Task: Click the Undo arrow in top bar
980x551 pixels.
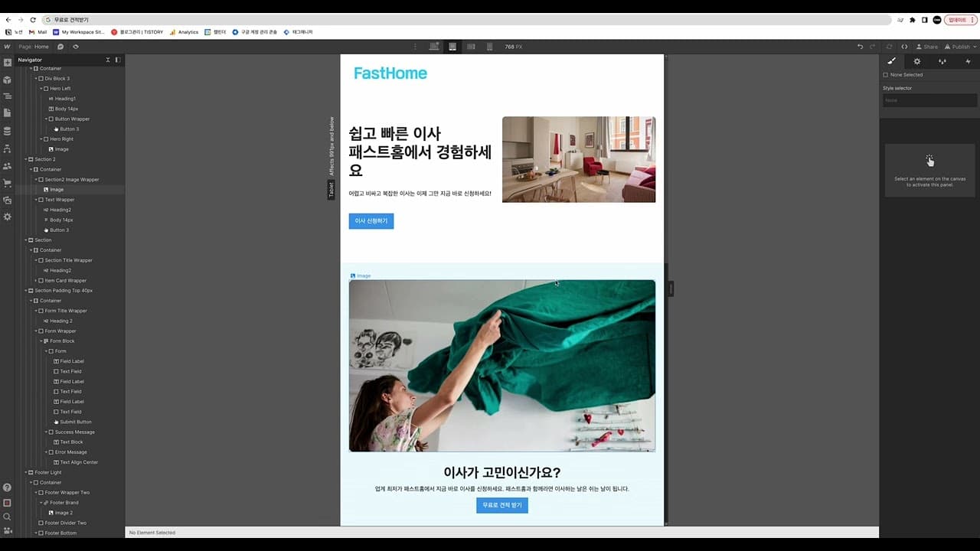Action: tap(860, 47)
